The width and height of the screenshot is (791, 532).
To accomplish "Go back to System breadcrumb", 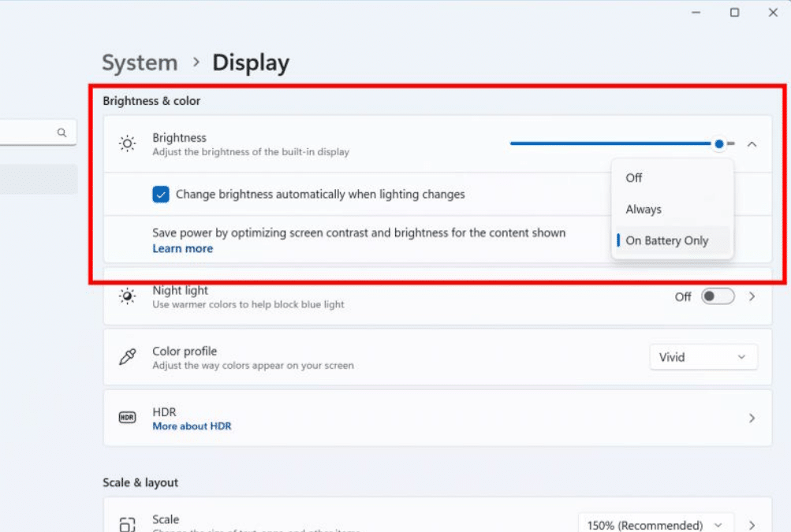I will click(x=140, y=63).
